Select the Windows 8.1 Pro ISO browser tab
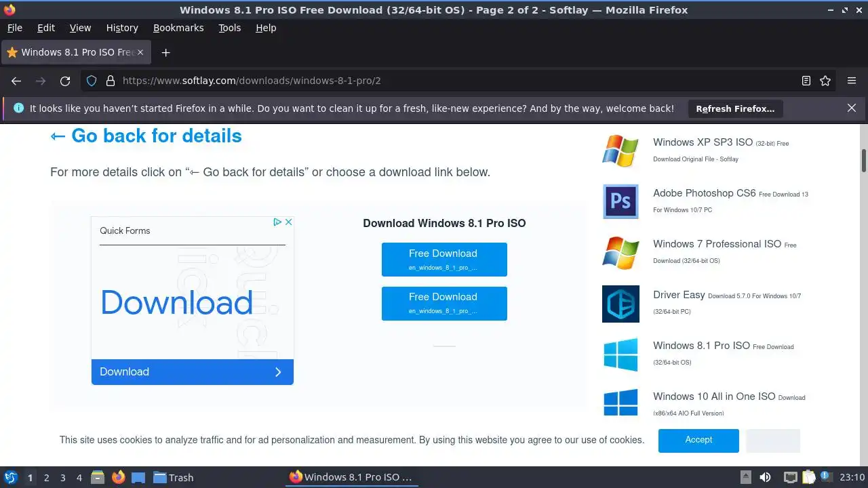The width and height of the screenshot is (868, 488). point(76,52)
